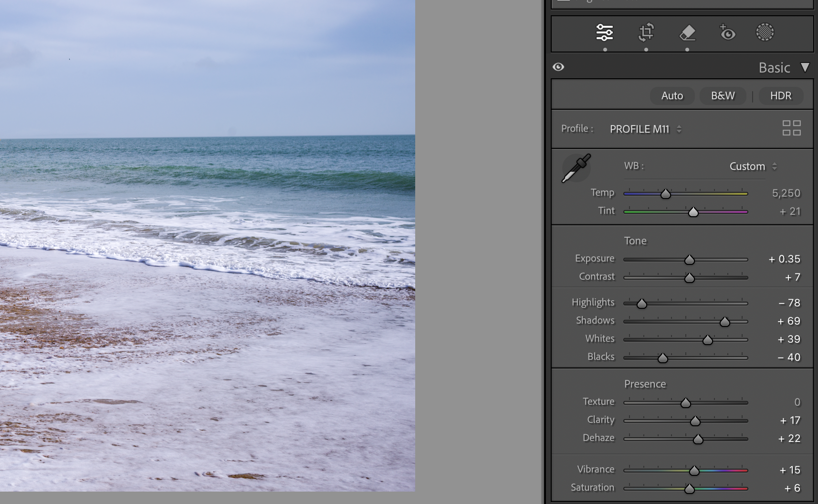The image size is (818, 504).
Task: Open the Crop and rotate tool
Action: click(x=646, y=32)
